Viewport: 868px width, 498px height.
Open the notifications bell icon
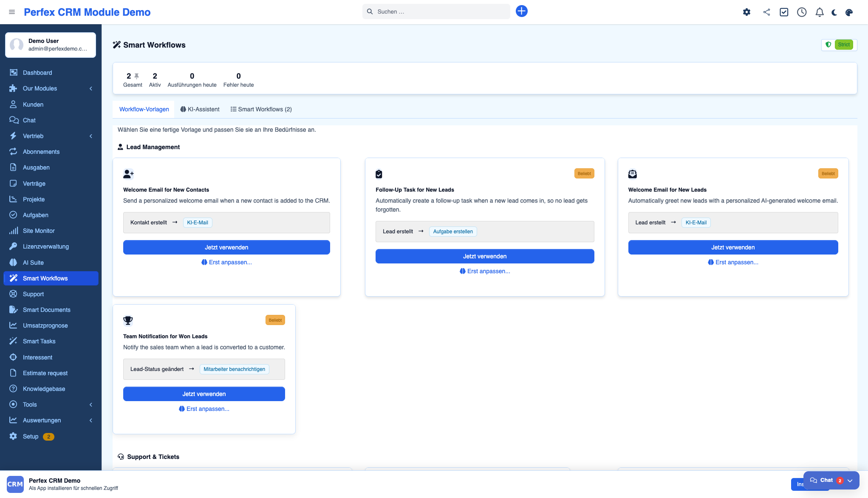tap(820, 12)
